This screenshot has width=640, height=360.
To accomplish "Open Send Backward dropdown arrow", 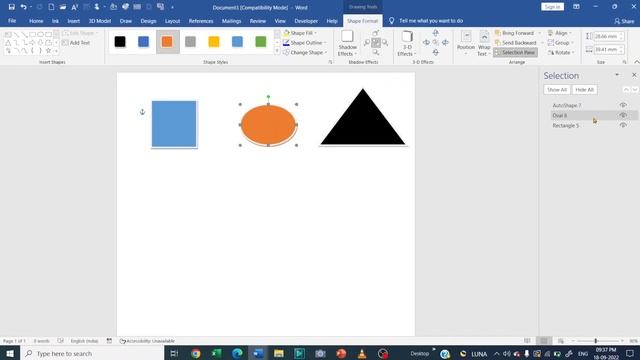I will 542,43.
